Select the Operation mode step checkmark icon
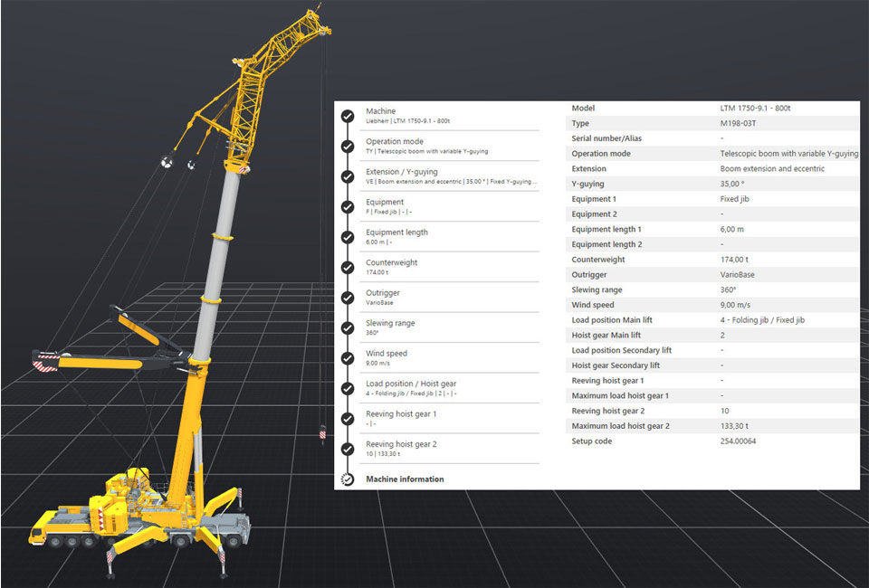869x588 pixels. pyautogui.click(x=347, y=146)
